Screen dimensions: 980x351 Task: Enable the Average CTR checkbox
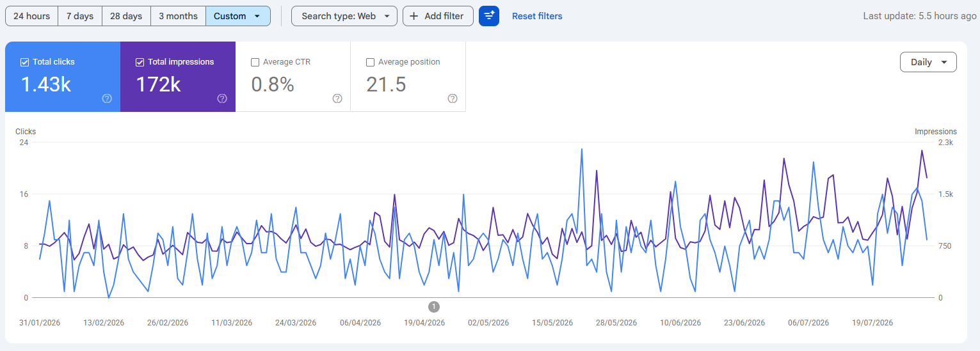[255, 62]
